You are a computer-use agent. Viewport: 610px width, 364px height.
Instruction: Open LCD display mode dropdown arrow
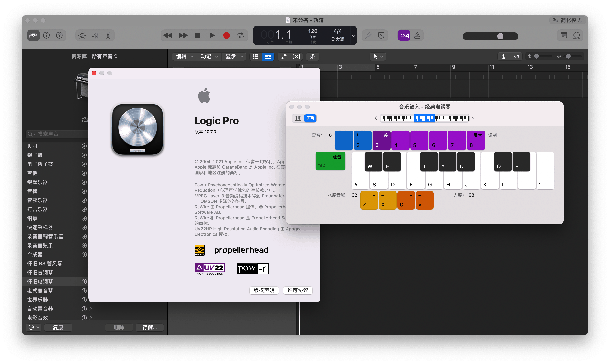coord(354,36)
